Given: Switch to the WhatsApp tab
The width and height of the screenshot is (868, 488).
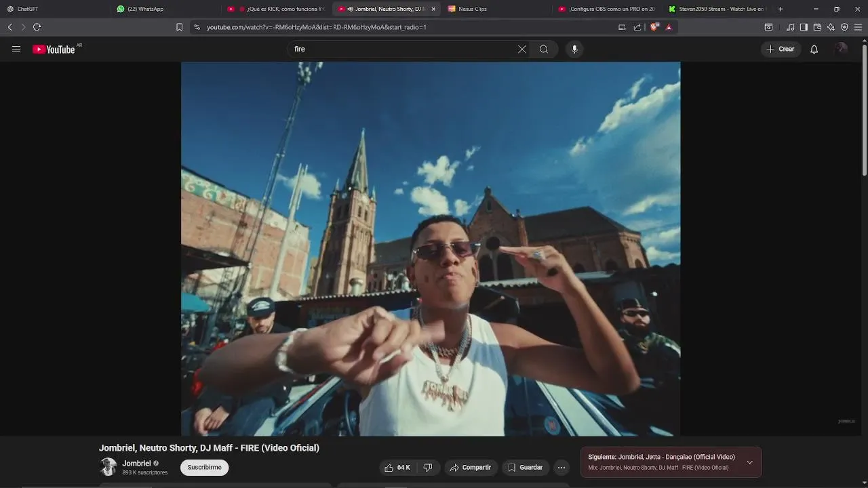Looking at the screenshot, I should click(x=166, y=9).
